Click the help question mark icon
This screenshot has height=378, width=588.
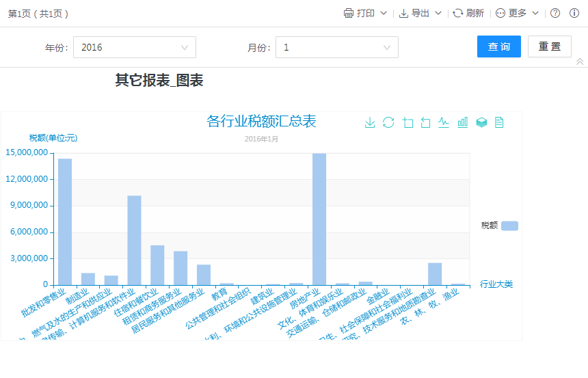pos(555,13)
